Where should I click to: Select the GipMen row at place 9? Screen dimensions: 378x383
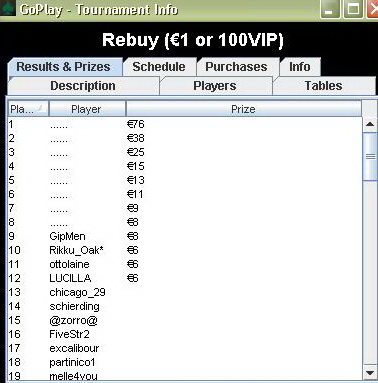coord(185,236)
